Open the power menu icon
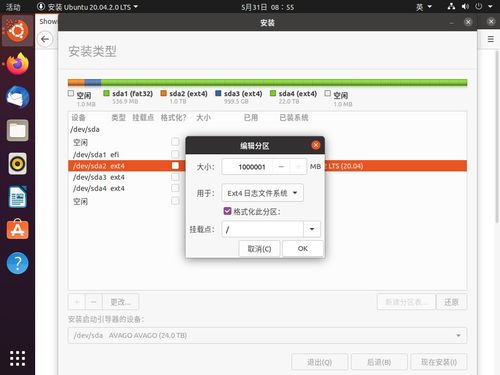Viewport: 500px width, 375px height. coord(479,6)
